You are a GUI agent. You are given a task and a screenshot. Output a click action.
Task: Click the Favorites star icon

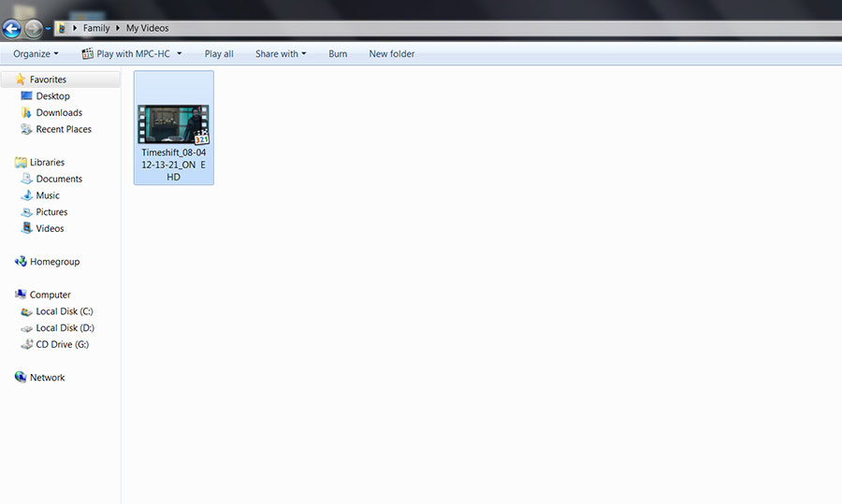pos(21,79)
